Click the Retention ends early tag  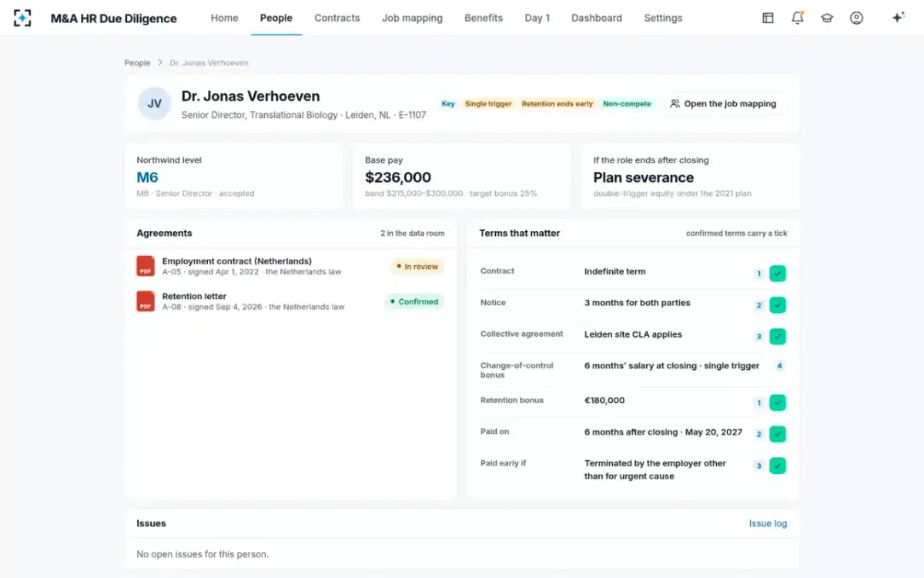[557, 103]
